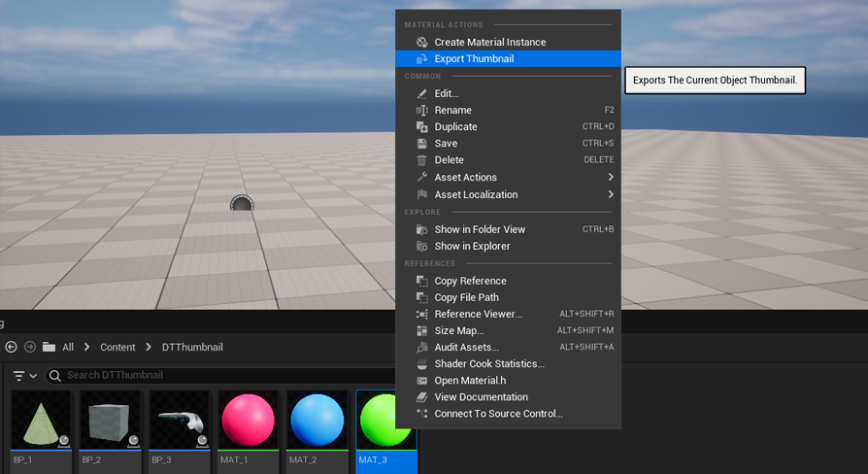Click the Save floppy disk icon
868x474 pixels.
coord(421,144)
